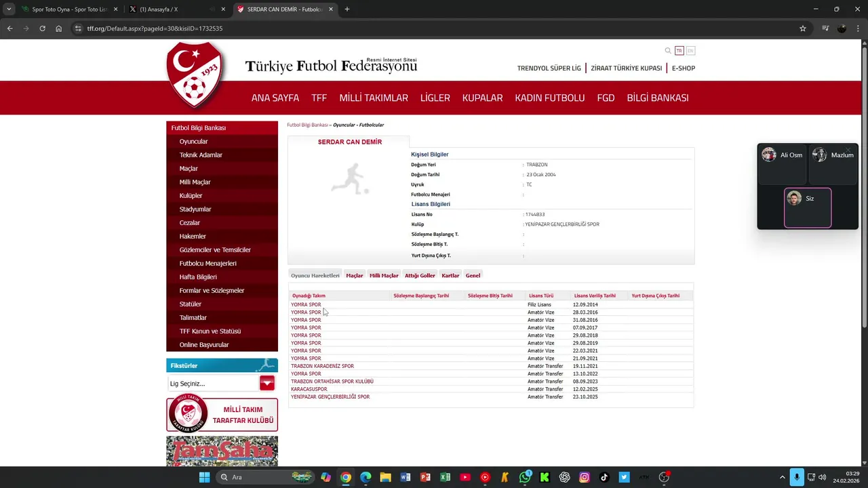The height and width of the screenshot is (488, 868).
Task: Select the Genel tab
Action: (x=473, y=276)
